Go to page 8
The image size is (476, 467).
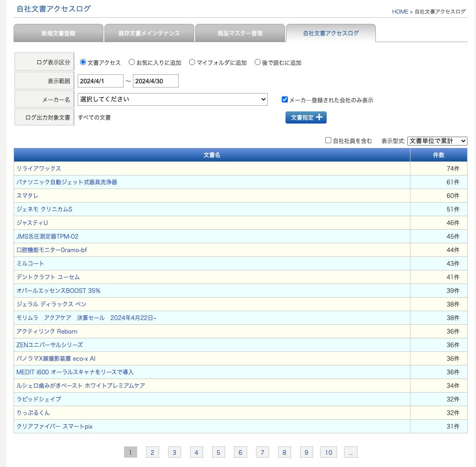285,452
